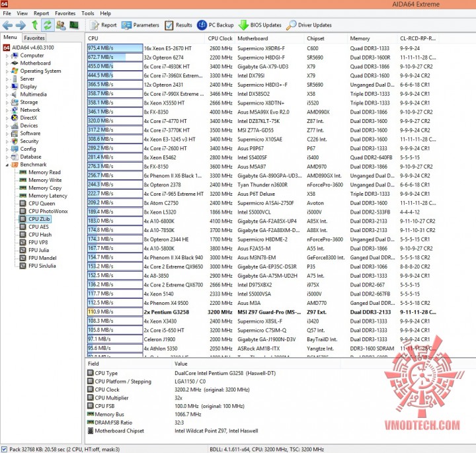Check for BIOS Updates
Screen dimensions: 476x453
[260, 25]
